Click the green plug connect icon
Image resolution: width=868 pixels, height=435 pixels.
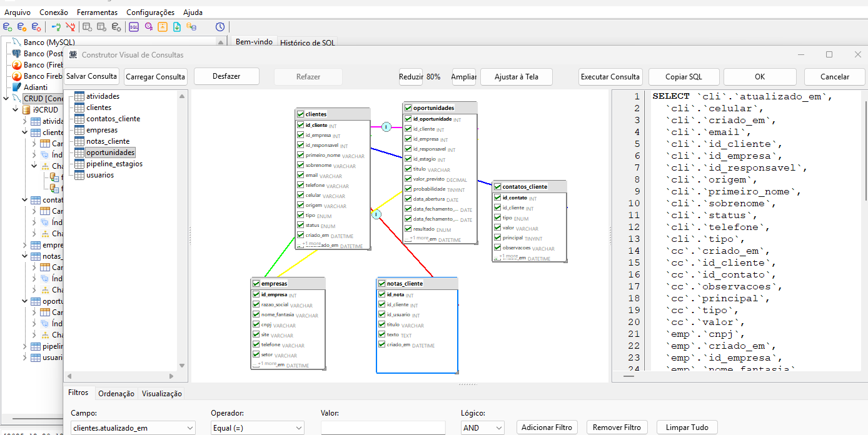click(56, 27)
